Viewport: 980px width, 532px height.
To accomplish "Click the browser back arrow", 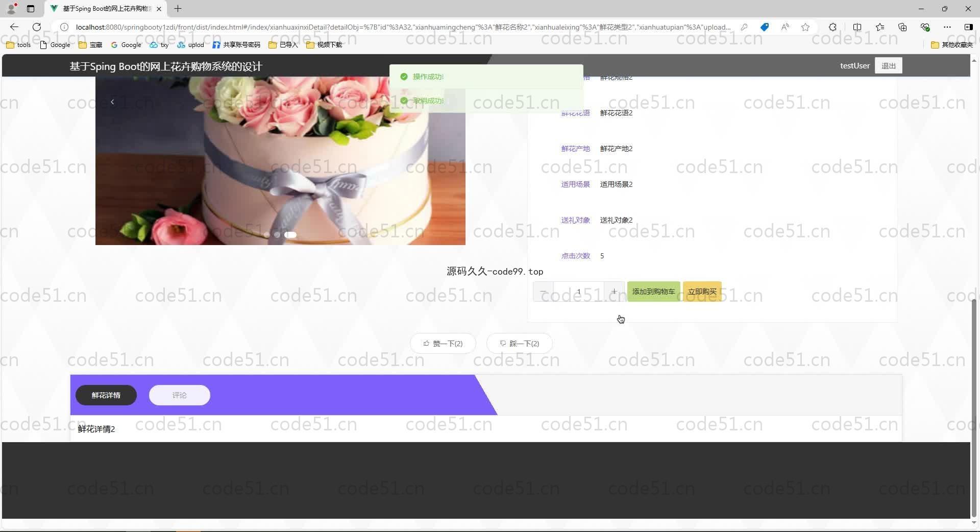I will click(14, 27).
